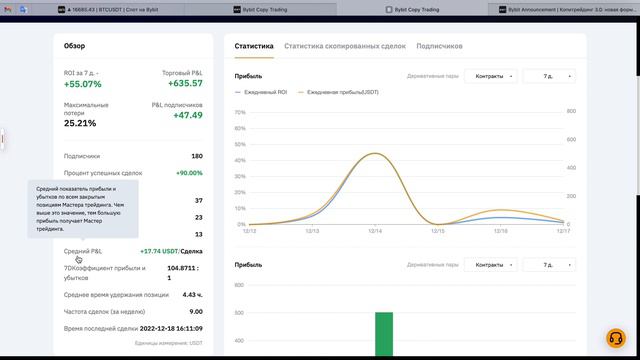This screenshot has width=640, height=360.
Task: Open the support headset chat icon
Action: coord(616,338)
